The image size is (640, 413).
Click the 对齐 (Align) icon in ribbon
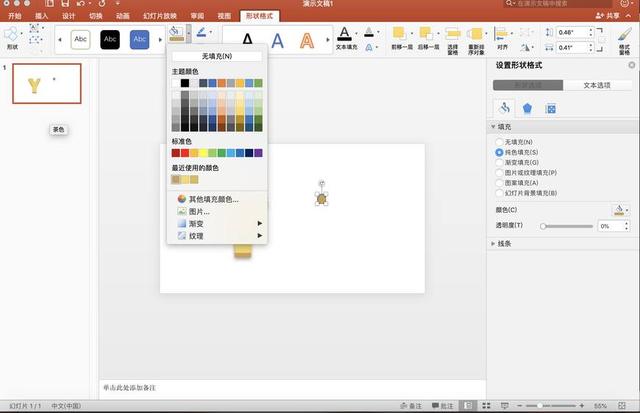click(503, 34)
